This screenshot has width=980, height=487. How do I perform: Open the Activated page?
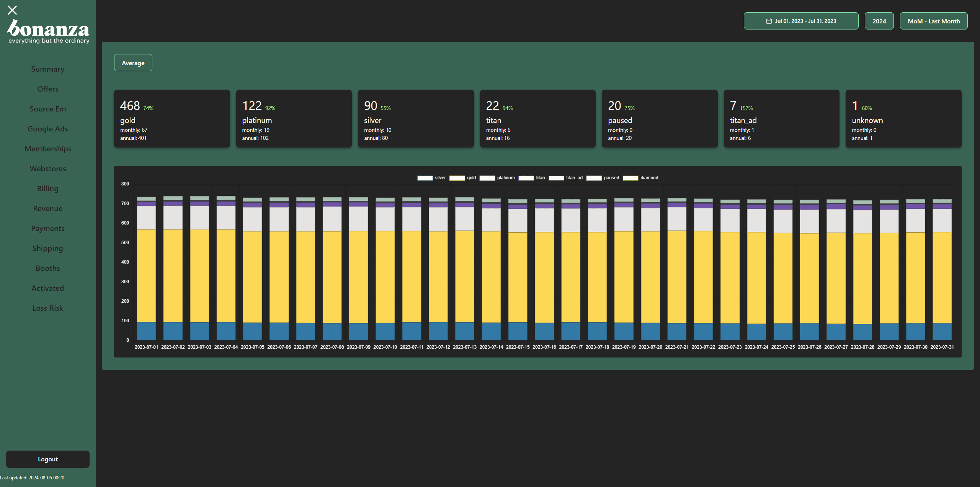[x=48, y=288]
